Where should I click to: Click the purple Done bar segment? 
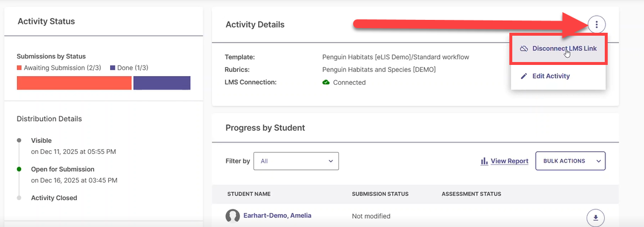[x=162, y=82]
